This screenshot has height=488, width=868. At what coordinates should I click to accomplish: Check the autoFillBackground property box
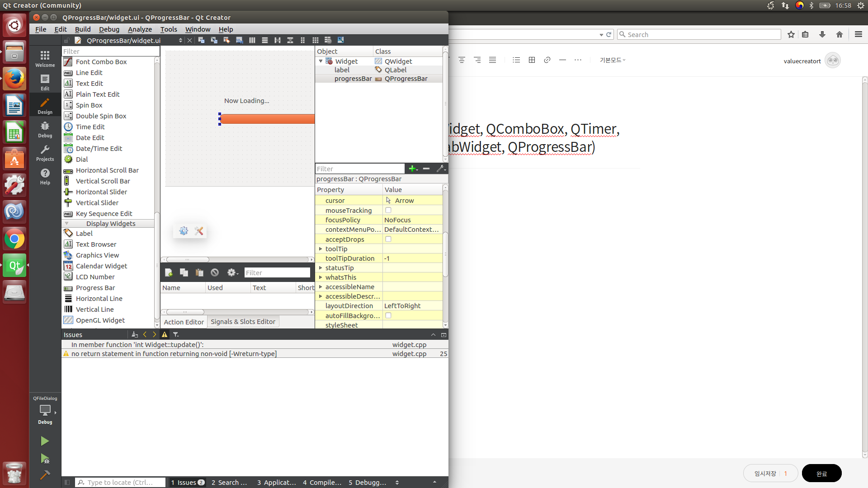[388, 315]
